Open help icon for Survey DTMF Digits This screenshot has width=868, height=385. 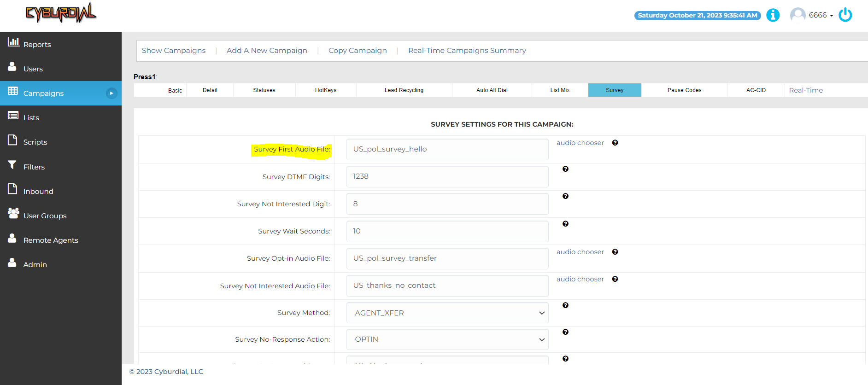tap(565, 169)
